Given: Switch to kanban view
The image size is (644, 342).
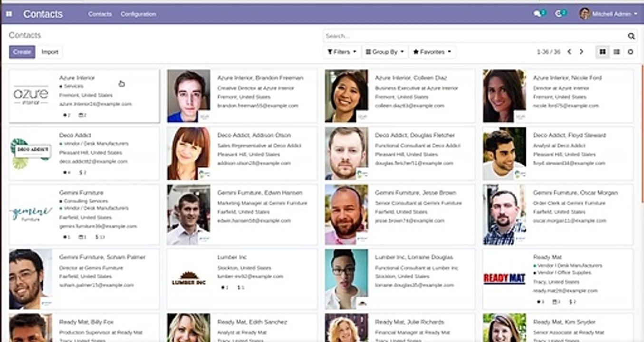Looking at the screenshot, I should point(603,52).
